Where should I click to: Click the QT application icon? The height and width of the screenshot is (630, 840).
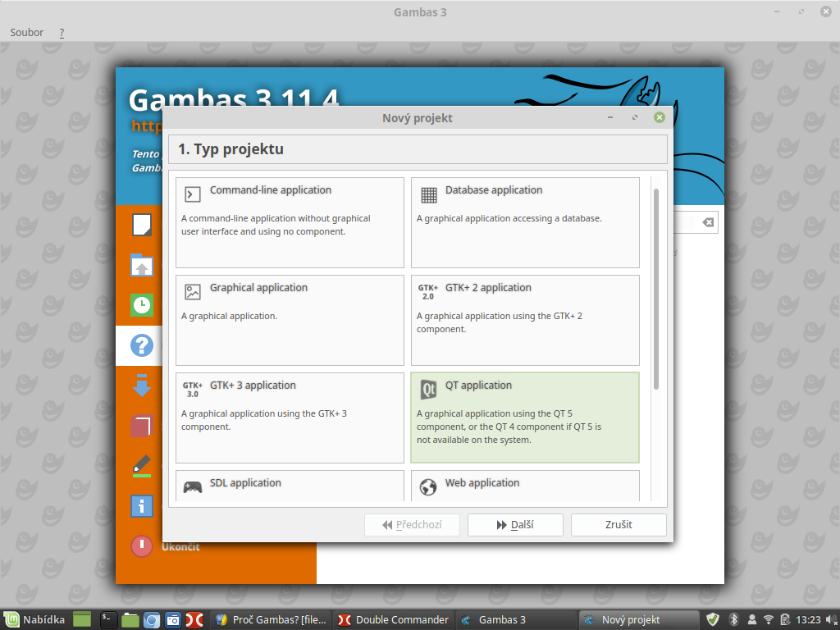[x=428, y=389]
